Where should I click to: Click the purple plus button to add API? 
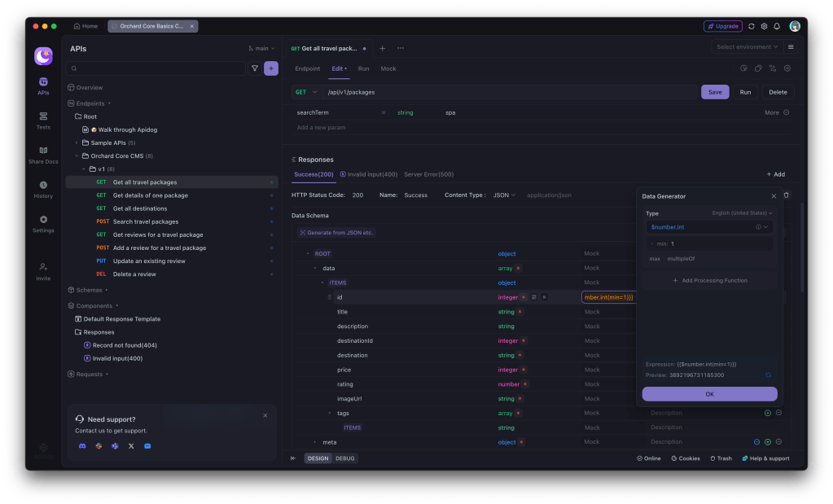coord(271,69)
